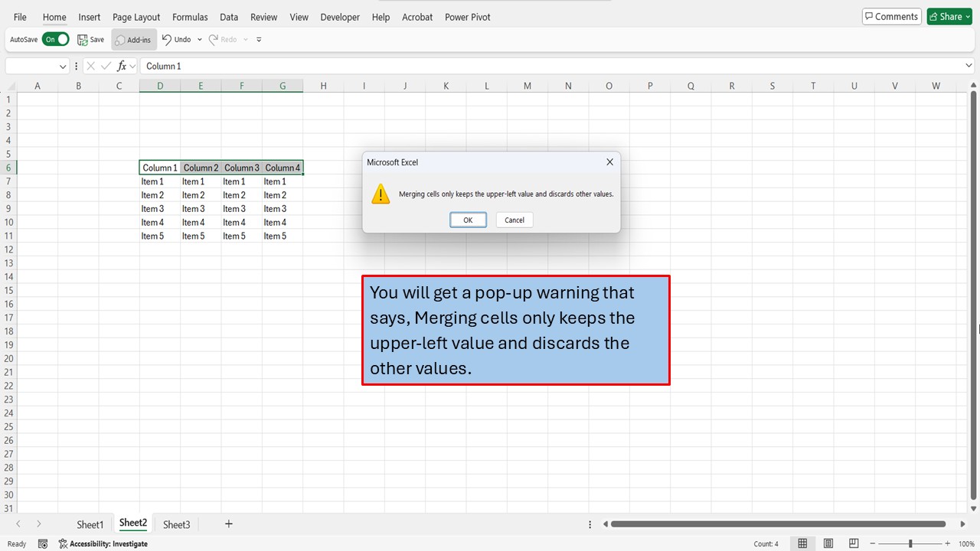Toggle the AutoSave switch off
The width and height of the screenshot is (980, 551).
[56, 40]
